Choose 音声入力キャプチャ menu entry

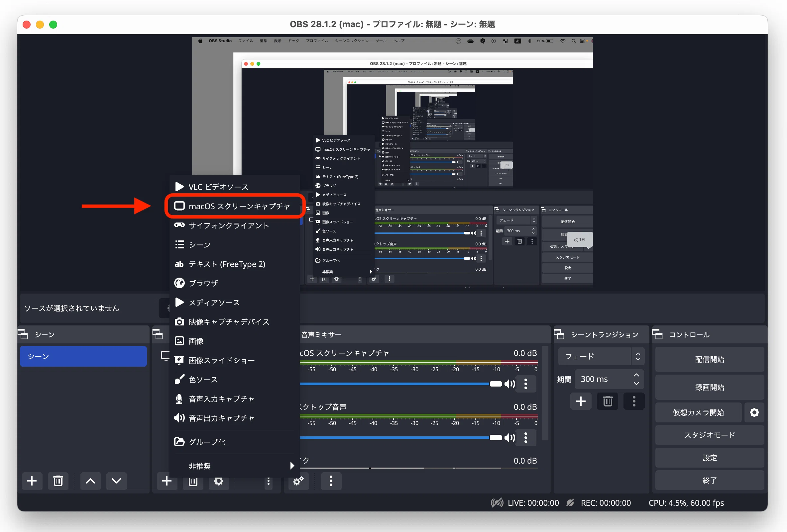tap(234, 399)
